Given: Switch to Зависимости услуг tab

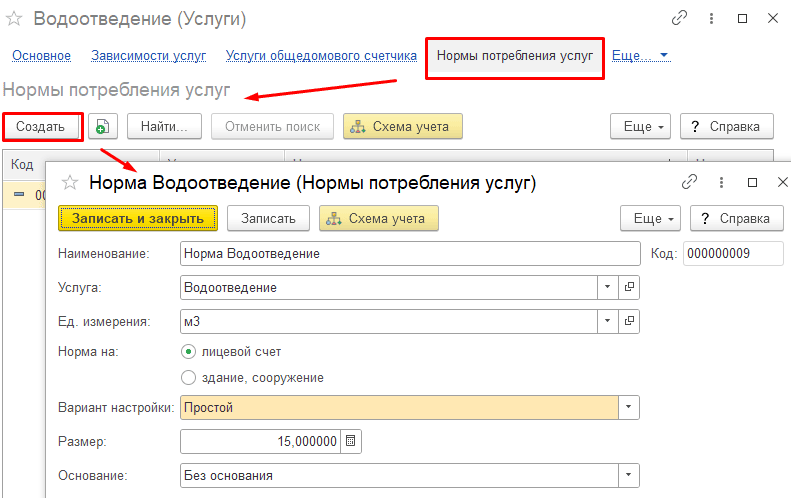Looking at the screenshot, I should (x=149, y=56).
